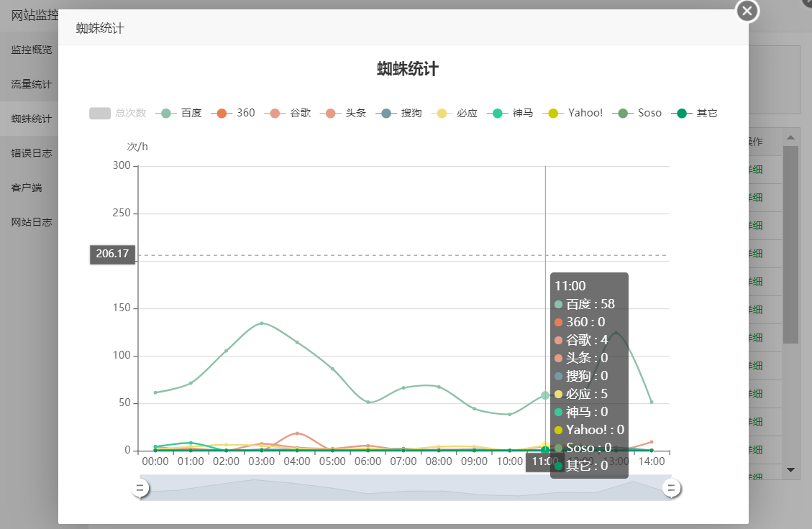Open 错误日志 in the sidebar
This screenshot has height=529, width=812.
pos(32,153)
